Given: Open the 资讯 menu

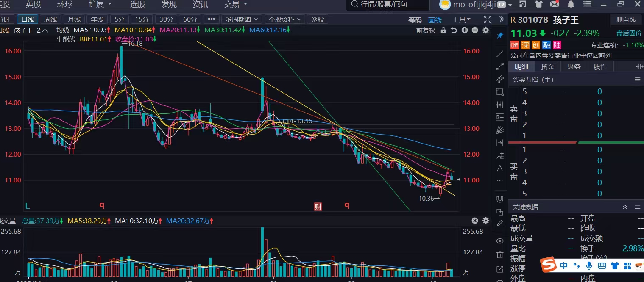Looking at the screenshot, I should pos(201,5).
